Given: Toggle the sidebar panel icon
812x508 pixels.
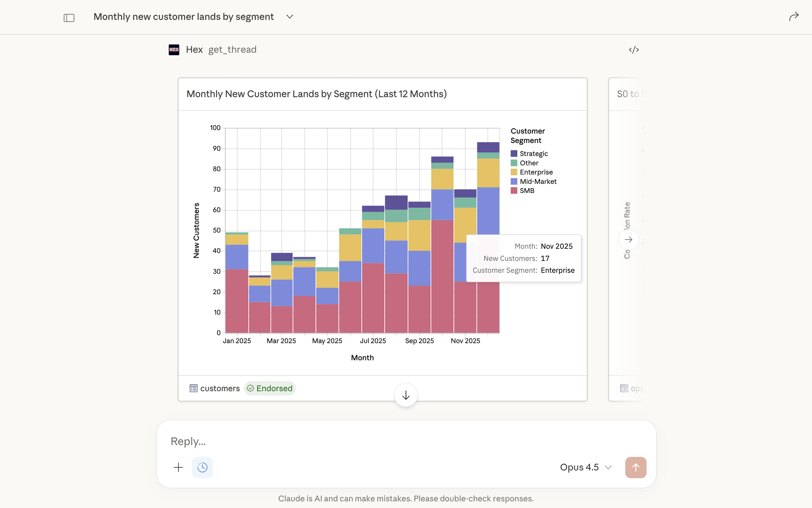Looking at the screenshot, I should click(x=69, y=17).
